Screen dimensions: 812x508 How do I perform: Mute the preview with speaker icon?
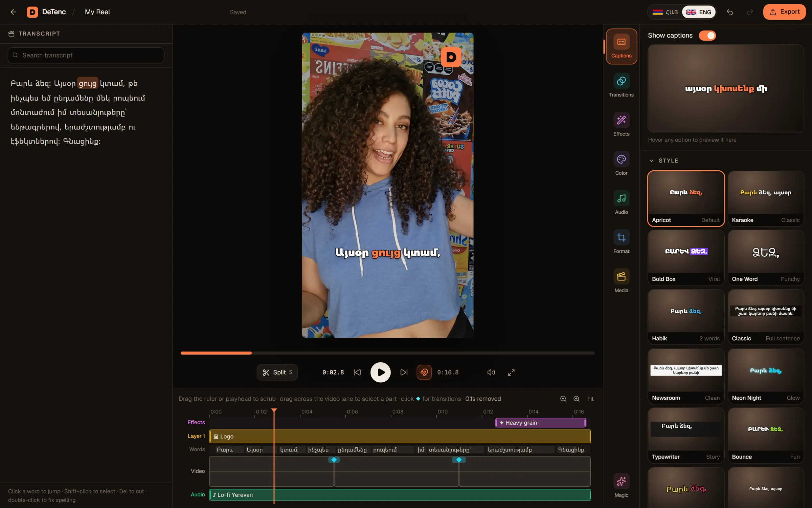(x=491, y=373)
